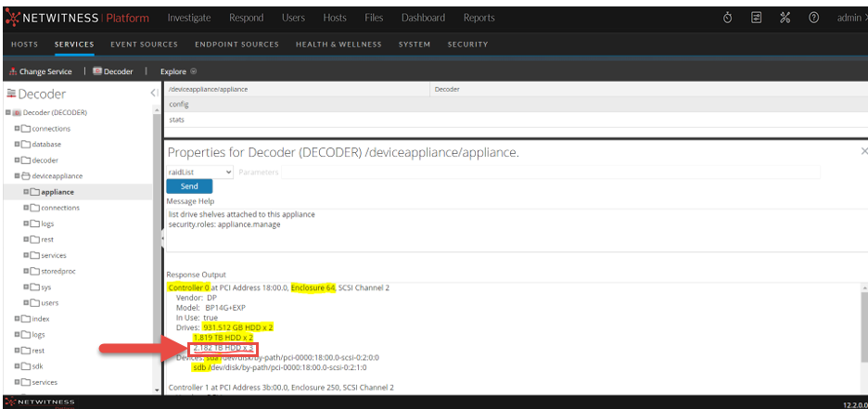
Task: Collapse the deviceappliance folder
Action: click(18, 176)
